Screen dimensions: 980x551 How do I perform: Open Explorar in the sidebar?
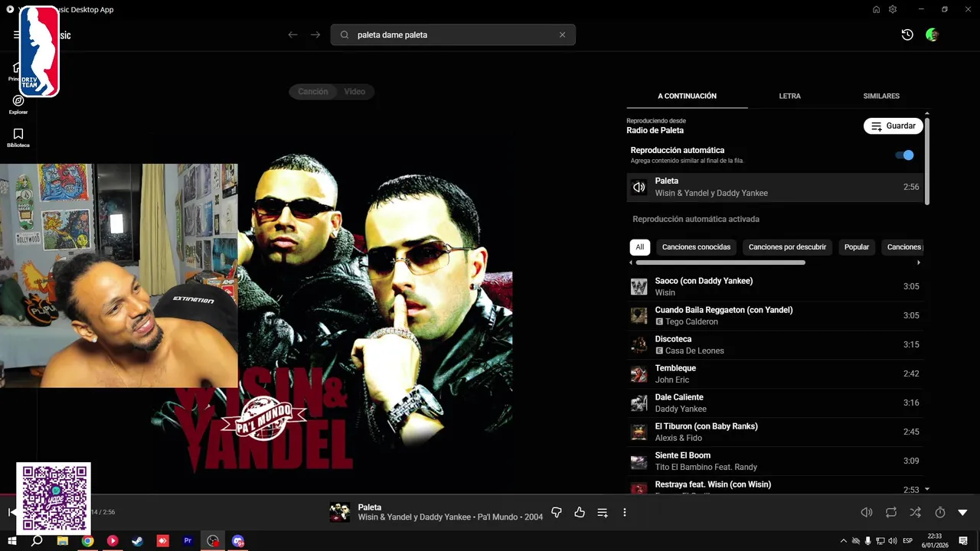coord(18,105)
